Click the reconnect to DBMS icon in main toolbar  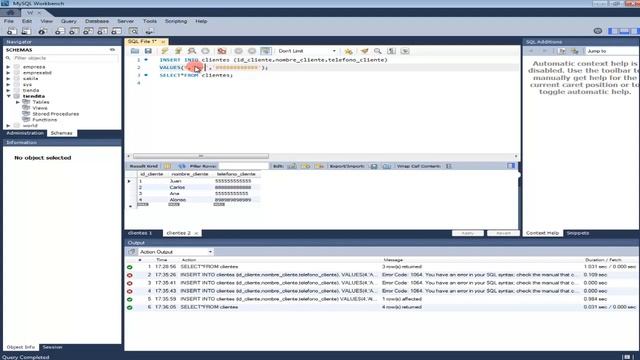click(149, 31)
